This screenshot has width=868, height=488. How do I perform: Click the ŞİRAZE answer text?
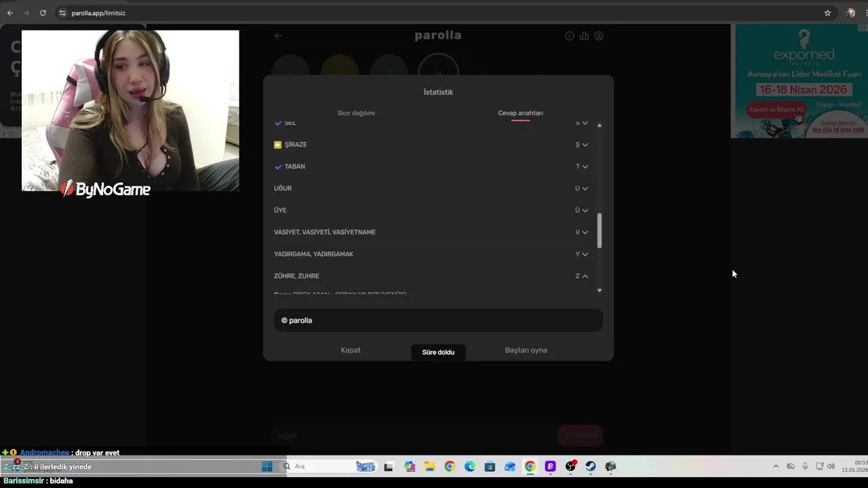click(296, 144)
